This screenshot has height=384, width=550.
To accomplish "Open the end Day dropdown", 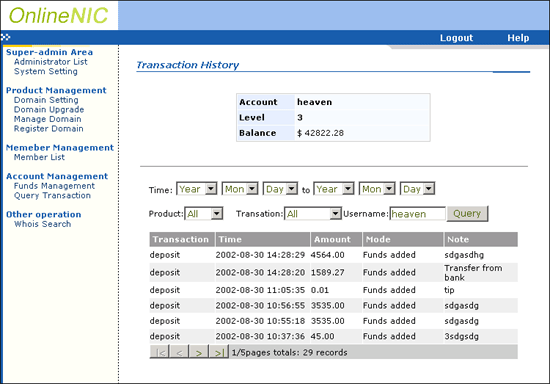I will point(417,189).
